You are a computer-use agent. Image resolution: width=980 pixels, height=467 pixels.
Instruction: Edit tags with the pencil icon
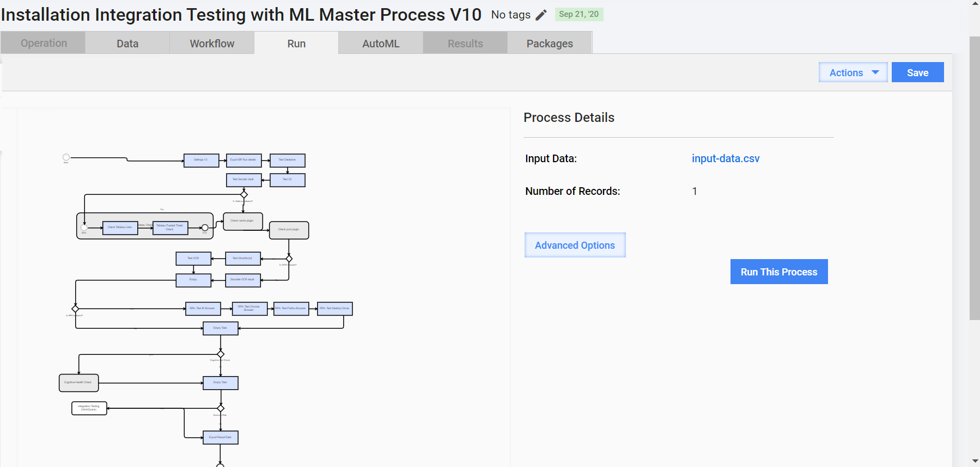(541, 15)
